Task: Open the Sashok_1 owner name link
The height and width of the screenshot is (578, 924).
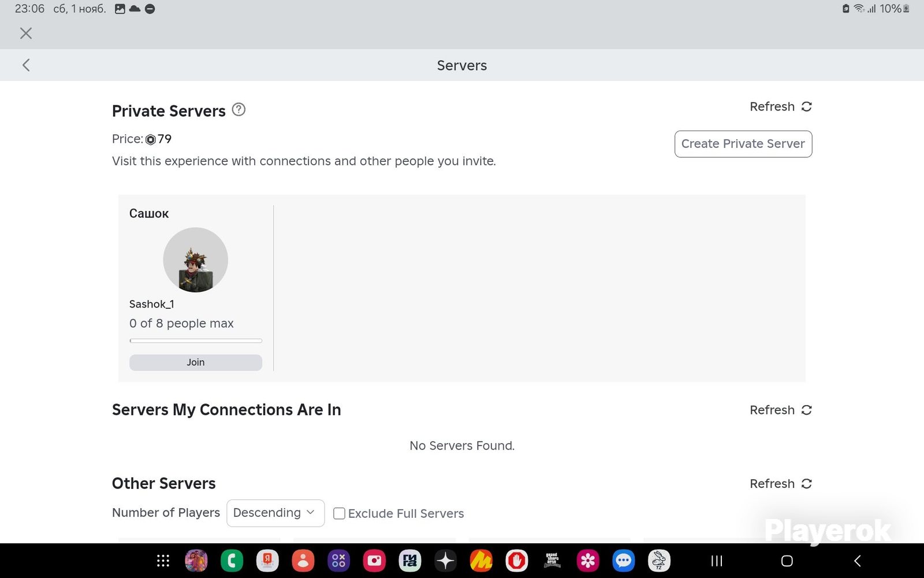Action: click(x=152, y=304)
